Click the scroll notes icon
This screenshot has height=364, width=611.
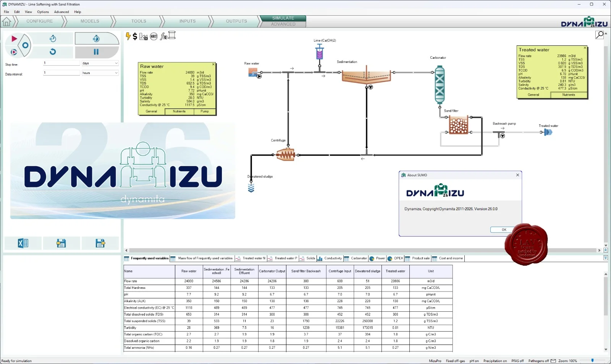(x=172, y=36)
